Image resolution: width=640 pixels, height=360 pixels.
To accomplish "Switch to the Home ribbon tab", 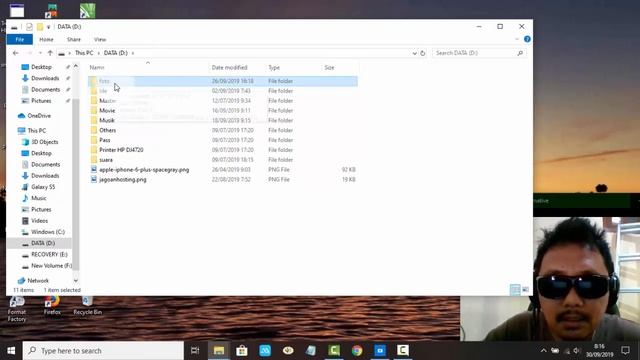I will point(46,40).
